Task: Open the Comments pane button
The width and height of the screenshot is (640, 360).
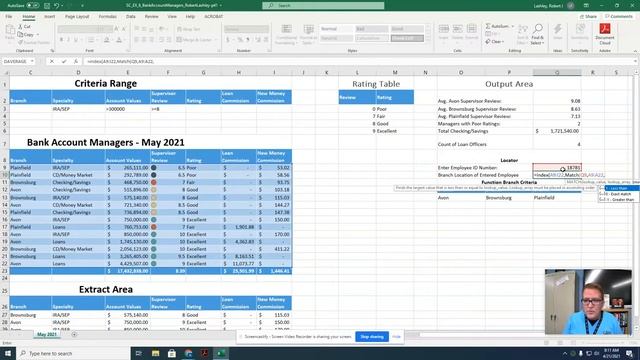Action: 618,17
